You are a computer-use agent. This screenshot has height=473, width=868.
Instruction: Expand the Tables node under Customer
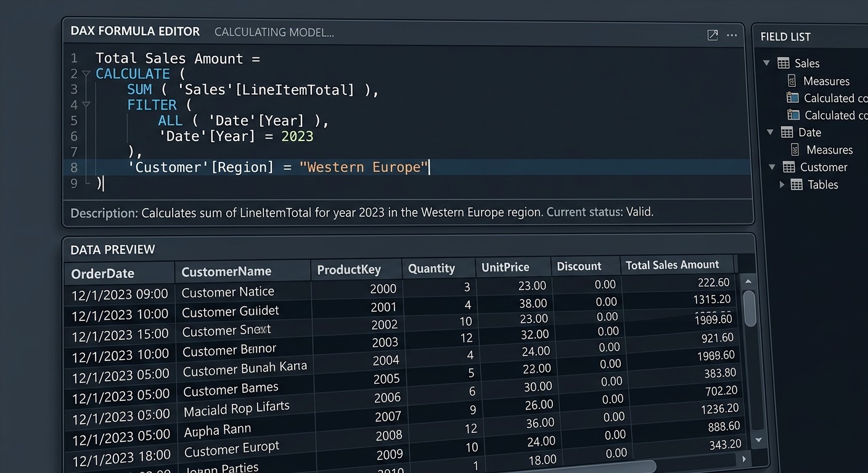pyautogui.click(x=782, y=184)
